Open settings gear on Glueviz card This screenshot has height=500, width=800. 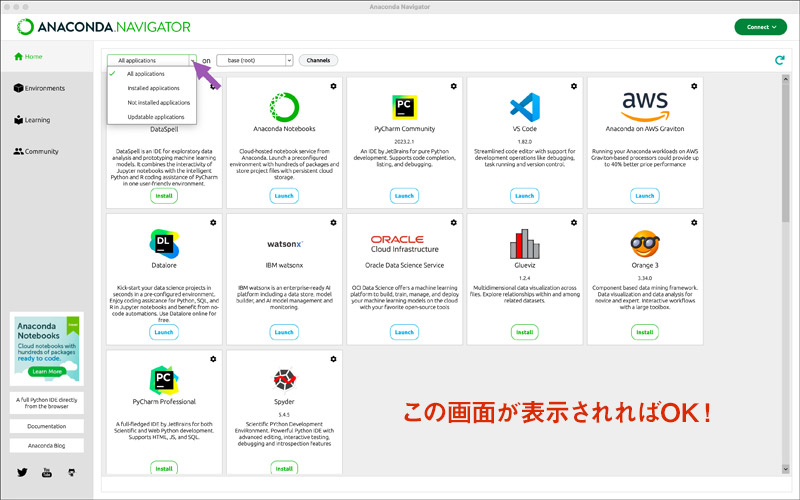574,222
